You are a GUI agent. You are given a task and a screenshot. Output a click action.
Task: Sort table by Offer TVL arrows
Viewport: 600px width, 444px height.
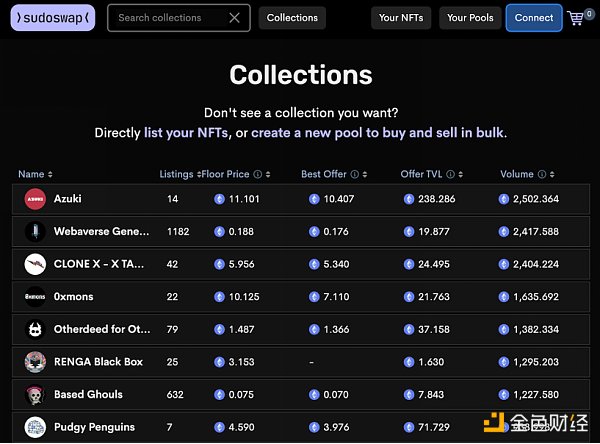[461, 175]
